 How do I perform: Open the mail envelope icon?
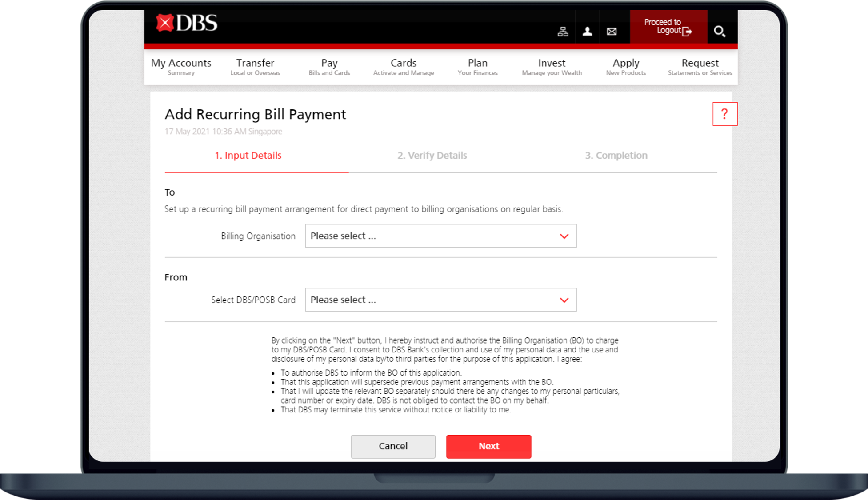[612, 32]
